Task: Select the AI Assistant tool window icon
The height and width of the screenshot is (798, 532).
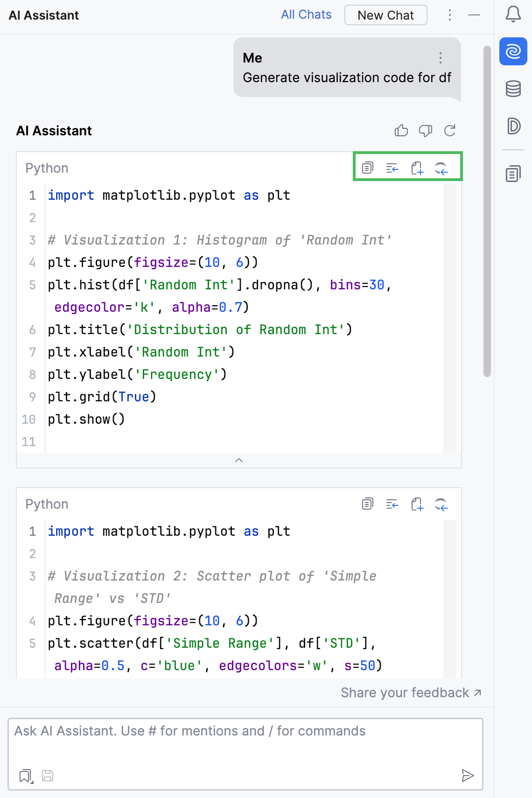Action: tap(513, 51)
